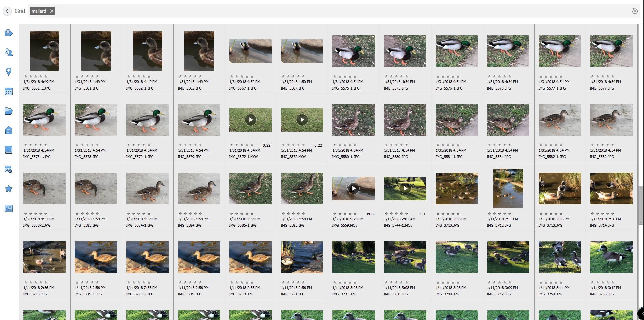Click filename text IMG_5581.JPG
The image size is (644, 320).
coord(499,157)
